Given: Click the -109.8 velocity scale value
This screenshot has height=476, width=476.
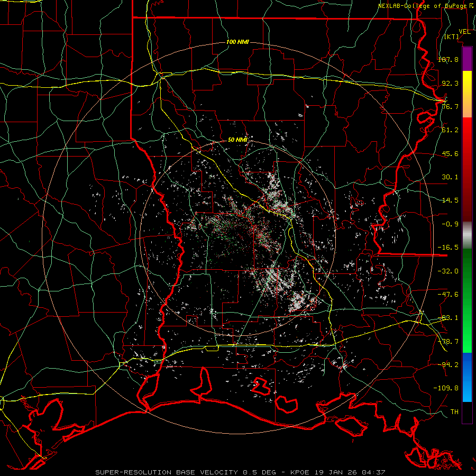Looking at the screenshot, I should click(x=446, y=388).
